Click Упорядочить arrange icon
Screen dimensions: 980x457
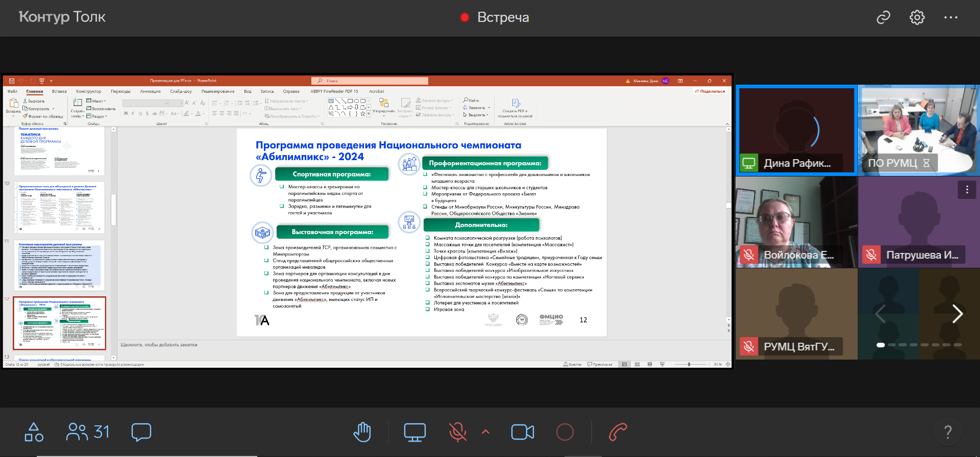click(x=383, y=103)
